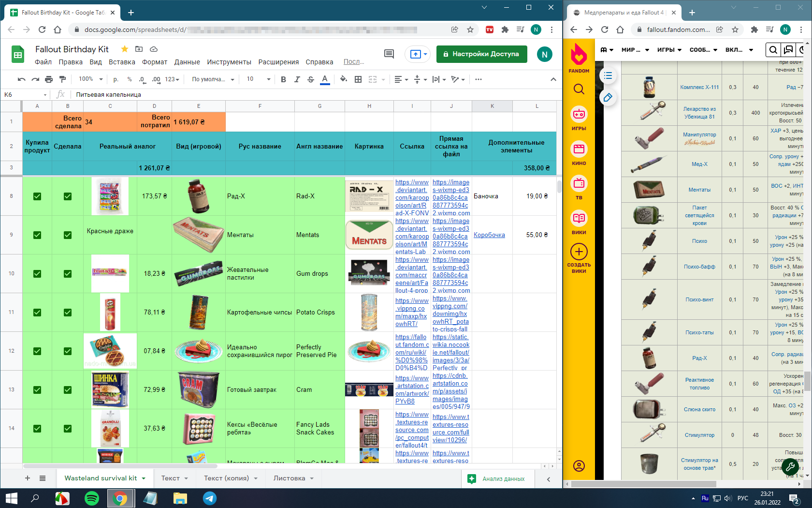
Task: Click the print icon in Sheets toolbar
Action: point(49,79)
